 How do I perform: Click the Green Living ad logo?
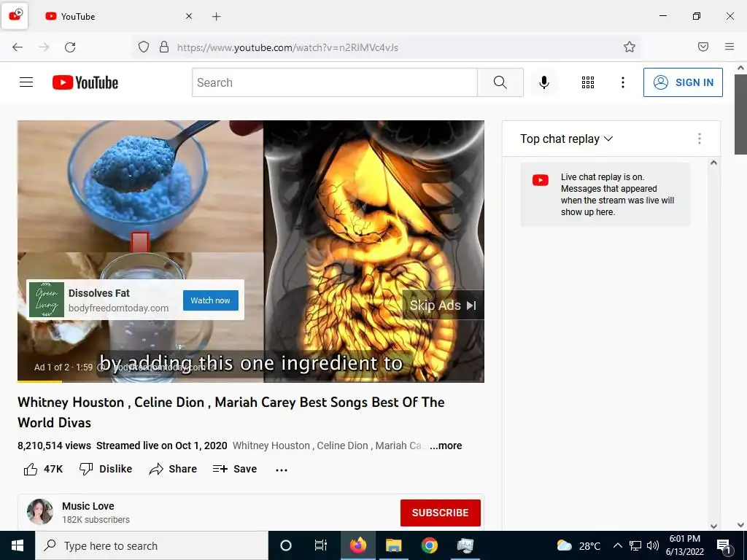pyautogui.click(x=47, y=300)
